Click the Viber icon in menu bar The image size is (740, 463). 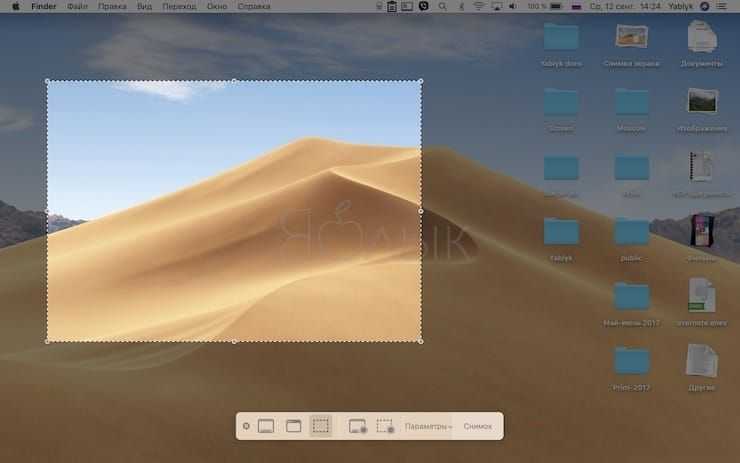pos(423,6)
